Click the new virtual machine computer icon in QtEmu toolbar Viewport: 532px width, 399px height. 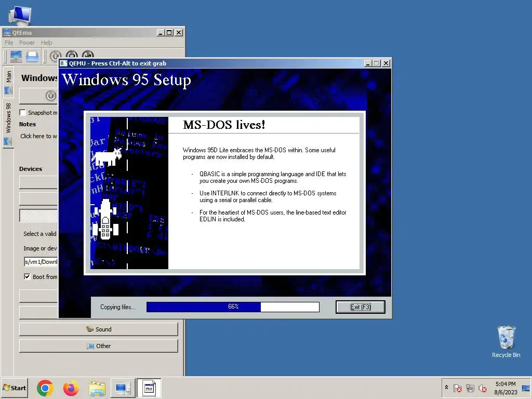[x=16, y=56]
